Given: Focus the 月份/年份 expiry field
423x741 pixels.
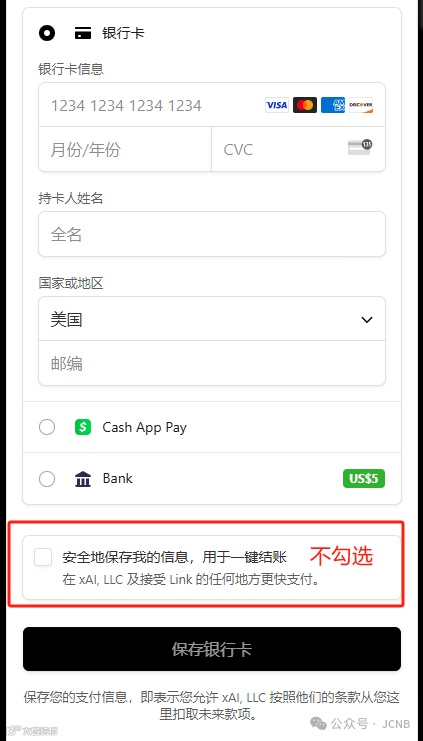Looking at the screenshot, I should (x=125, y=149).
